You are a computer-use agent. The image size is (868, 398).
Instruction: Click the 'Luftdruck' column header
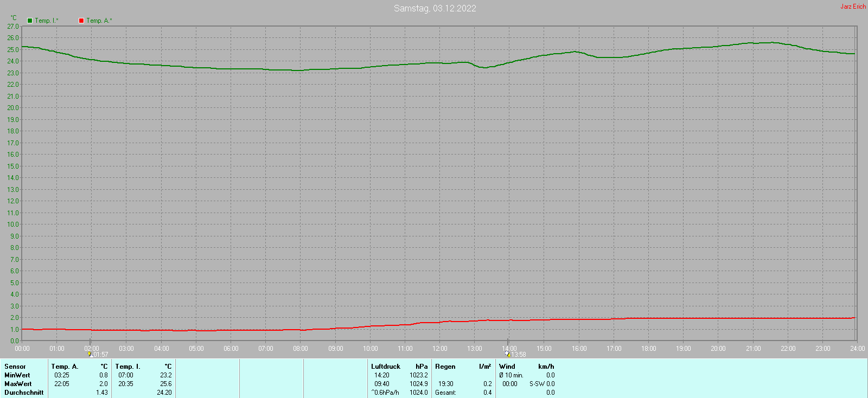point(386,367)
